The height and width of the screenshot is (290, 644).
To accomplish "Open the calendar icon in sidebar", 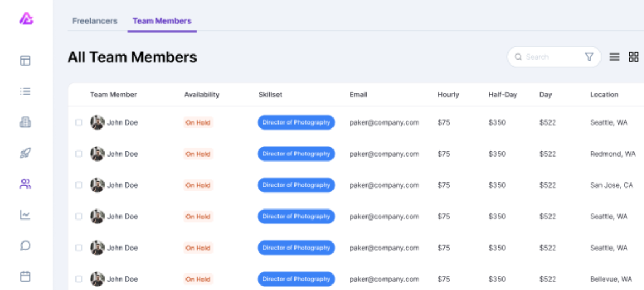I will [25, 276].
